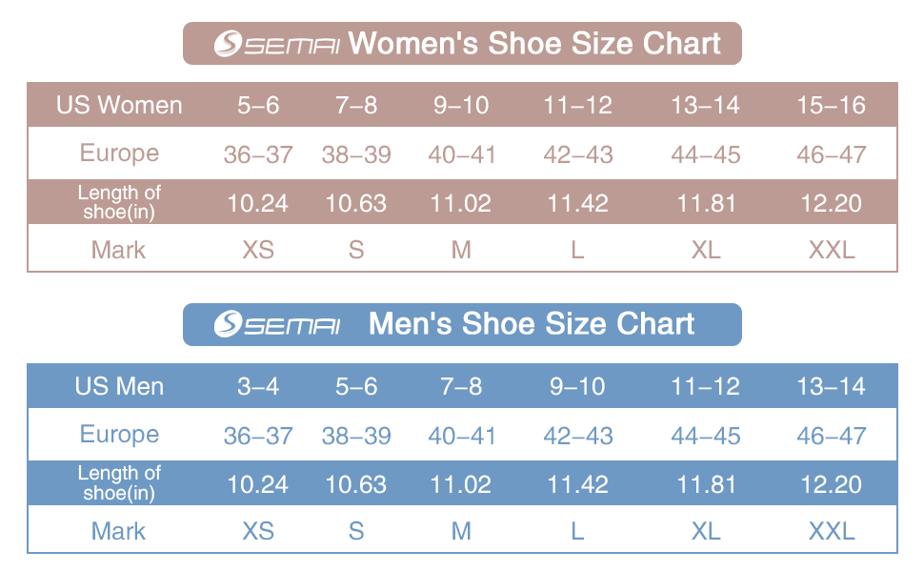Click women's Europe 46–47 cell
This screenshot has height=572, width=924.
coord(832,154)
